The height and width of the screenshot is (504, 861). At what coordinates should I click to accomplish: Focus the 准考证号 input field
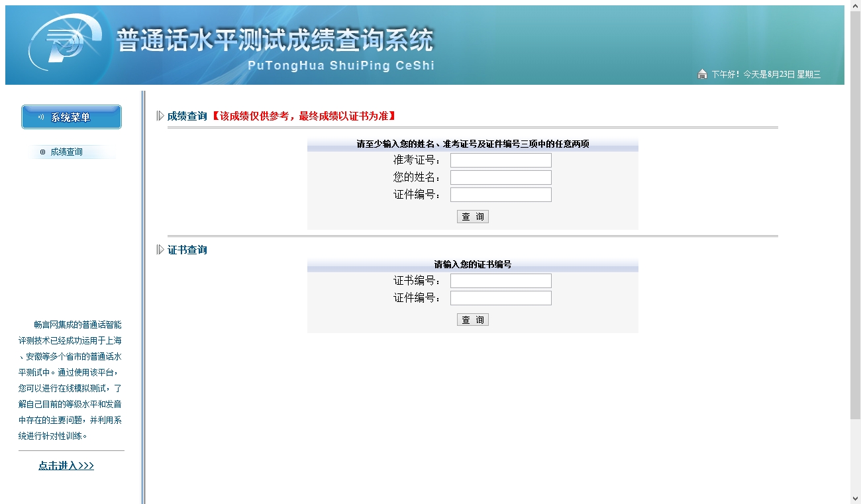click(500, 160)
